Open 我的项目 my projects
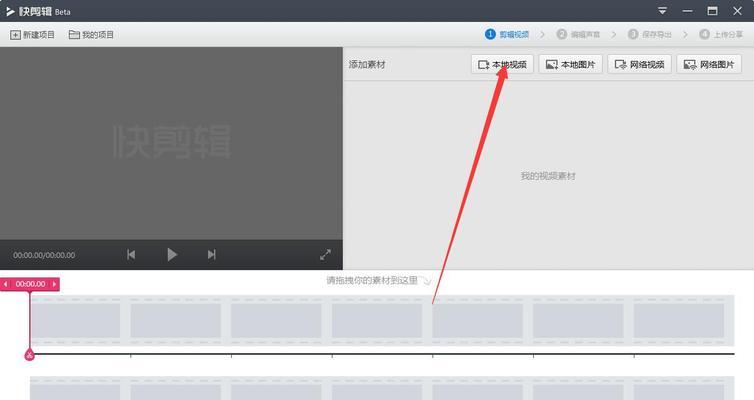The width and height of the screenshot is (754, 400). click(91, 35)
